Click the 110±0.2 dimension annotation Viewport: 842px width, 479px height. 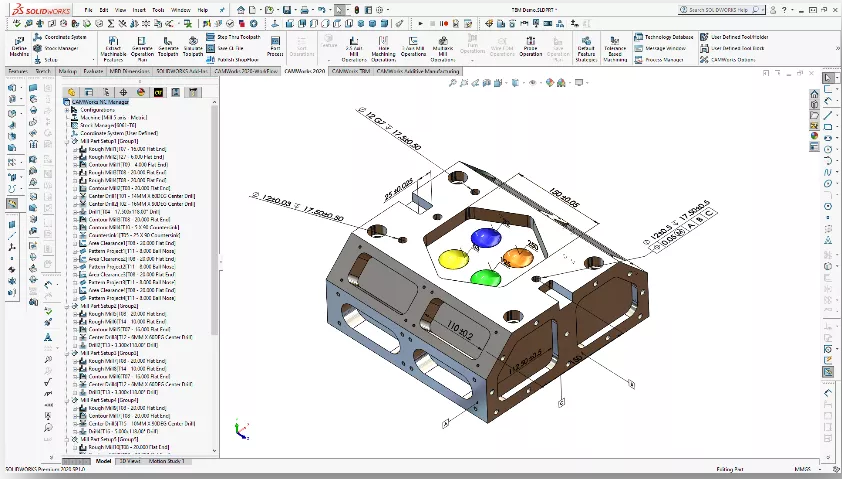pos(460,329)
